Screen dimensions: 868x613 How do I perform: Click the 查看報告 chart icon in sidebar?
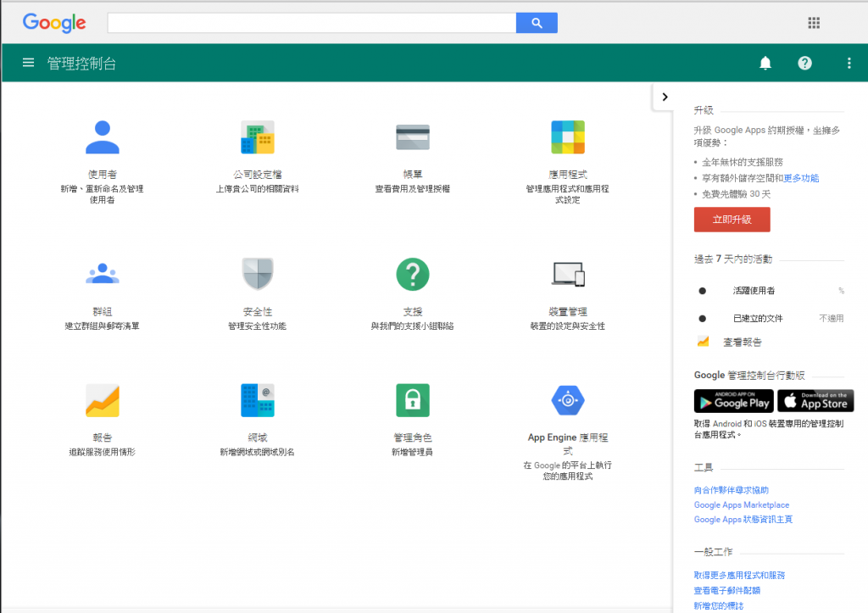[703, 342]
